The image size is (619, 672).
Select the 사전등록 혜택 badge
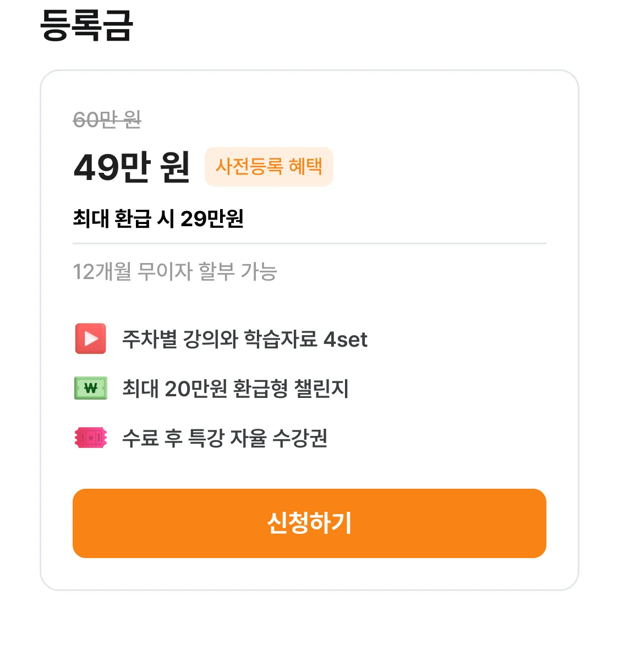(269, 167)
